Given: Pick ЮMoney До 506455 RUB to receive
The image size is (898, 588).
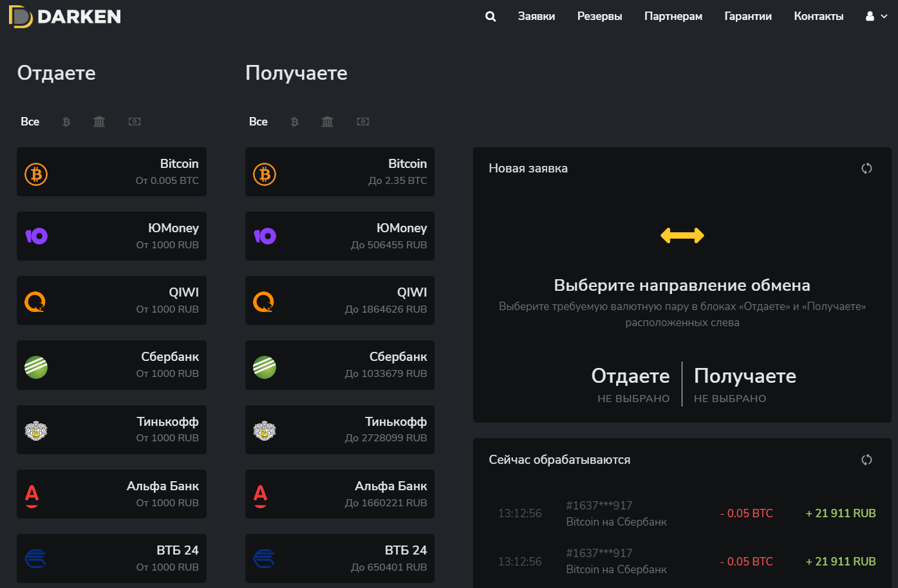Looking at the screenshot, I should tap(340, 236).
